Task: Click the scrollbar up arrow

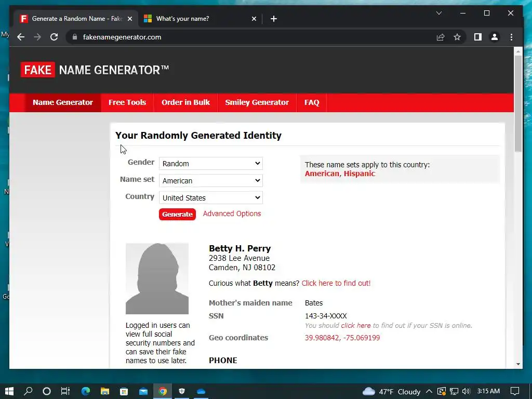Action: coord(518,51)
